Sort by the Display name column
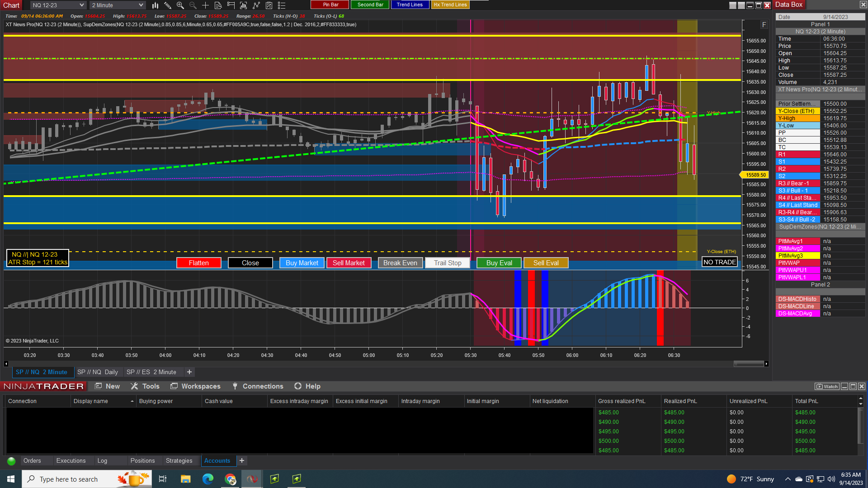The image size is (868, 488). [103, 401]
